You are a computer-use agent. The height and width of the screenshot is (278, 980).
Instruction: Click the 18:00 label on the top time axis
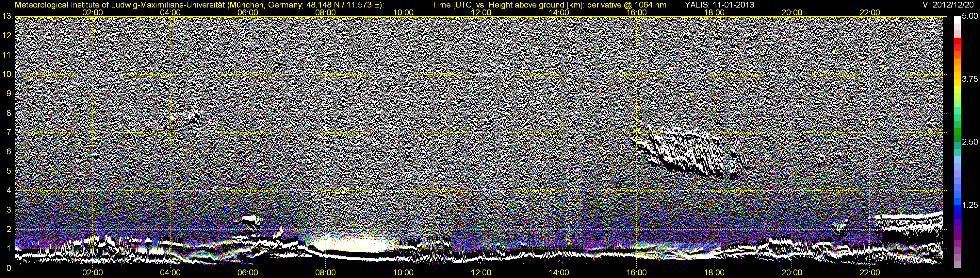click(714, 12)
